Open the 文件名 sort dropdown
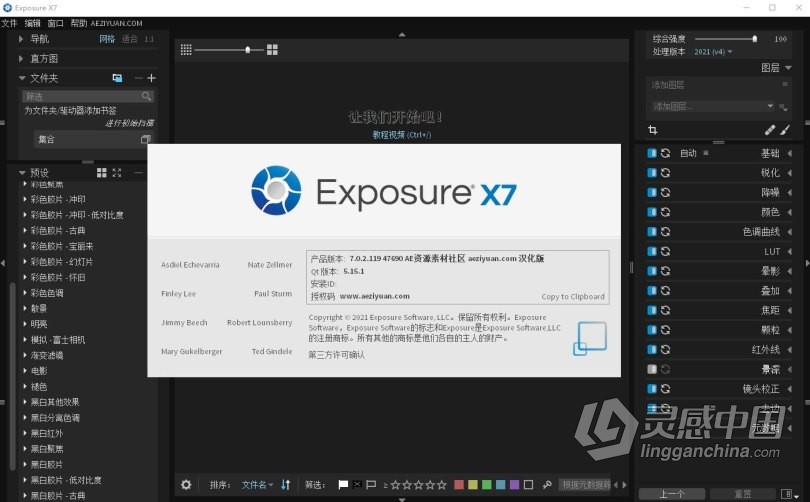Screen dimensions: 810x502 point(257,484)
